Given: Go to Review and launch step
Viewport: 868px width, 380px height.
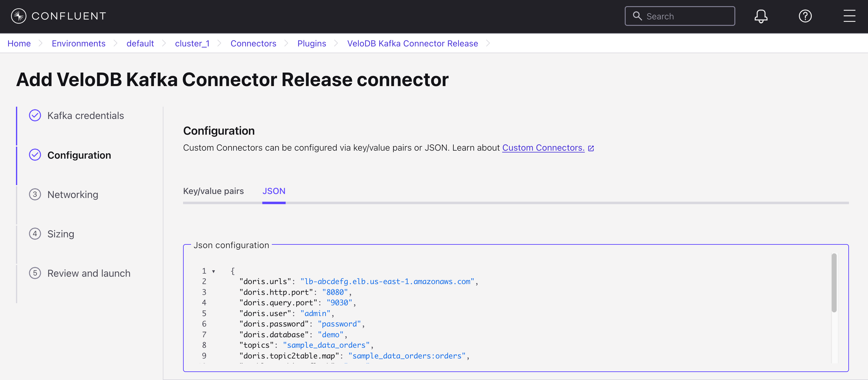Looking at the screenshot, I should click(x=89, y=273).
